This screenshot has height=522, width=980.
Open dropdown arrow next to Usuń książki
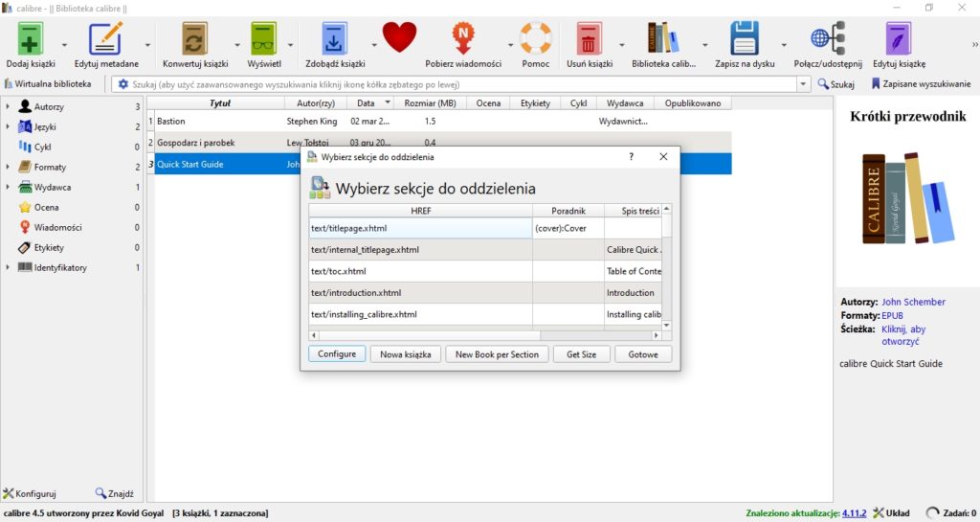point(621,45)
